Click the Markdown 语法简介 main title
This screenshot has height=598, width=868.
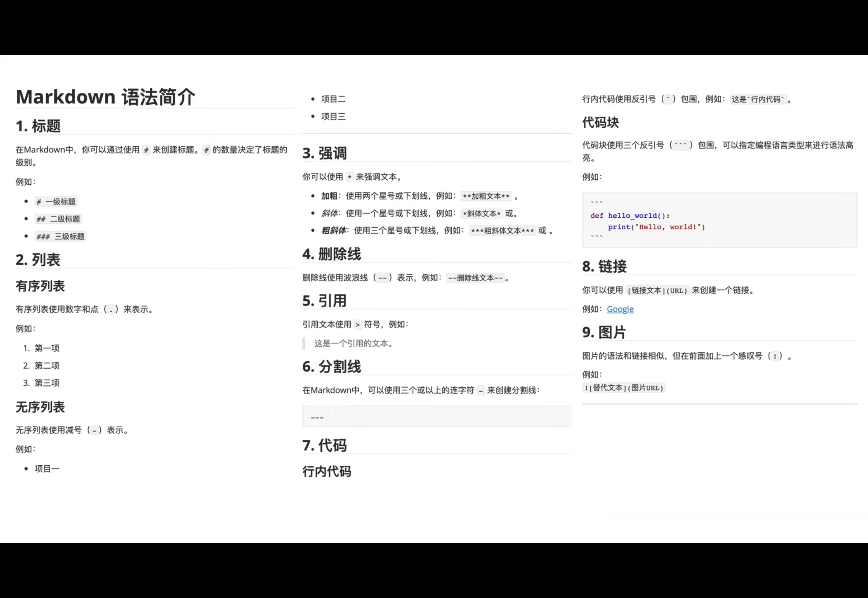[105, 97]
